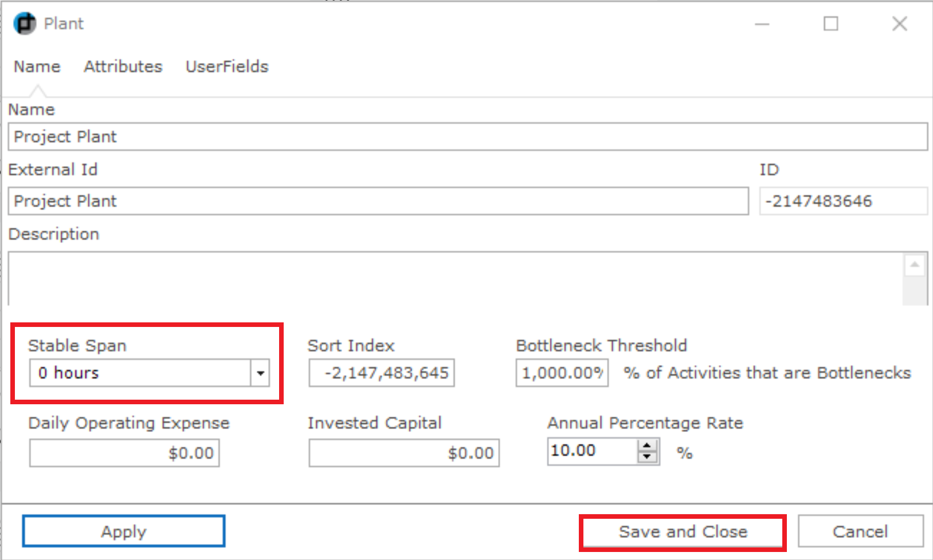Click the 'Annual Percentage Rate' label

pyautogui.click(x=645, y=423)
